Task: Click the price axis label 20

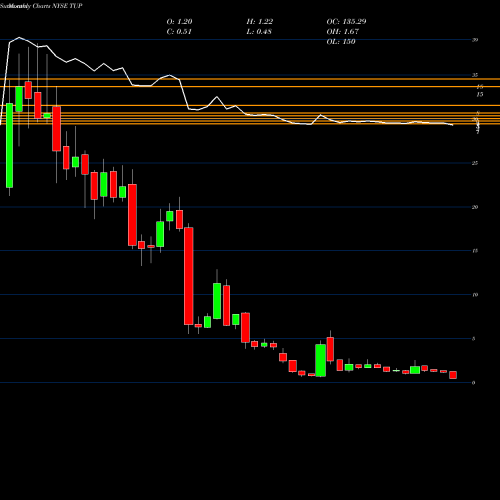Action: click(475, 207)
